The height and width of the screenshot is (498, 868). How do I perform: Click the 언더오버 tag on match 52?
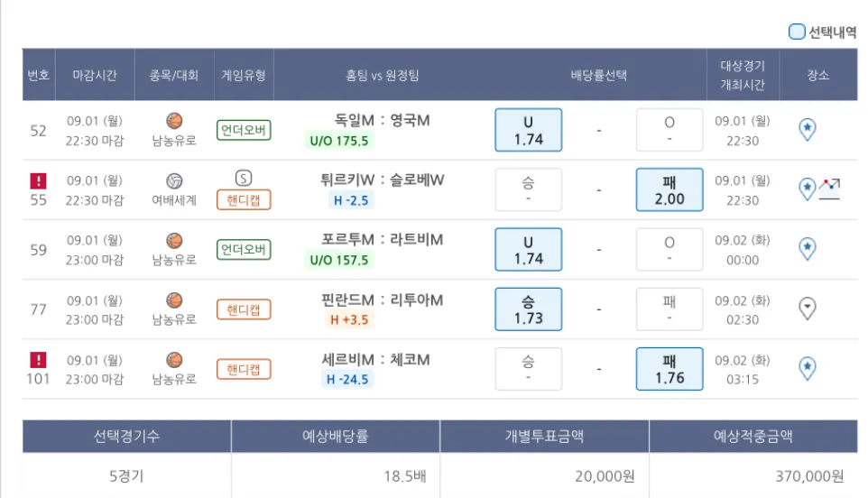coord(244,130)
